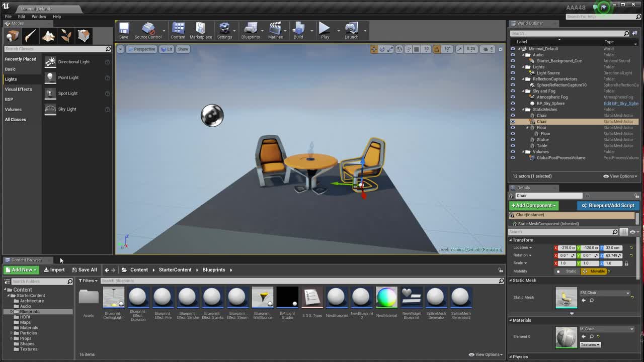Viewport: 644px width, 362px height.
Task: Open the Edit menu
Action: (x=22, y=17)
